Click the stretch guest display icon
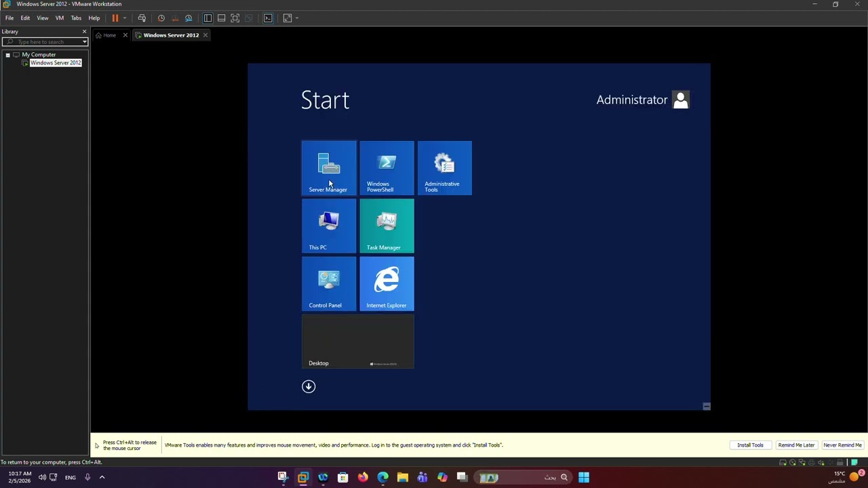The width and height of the screenshot is (868, 488). click(288, 18)
